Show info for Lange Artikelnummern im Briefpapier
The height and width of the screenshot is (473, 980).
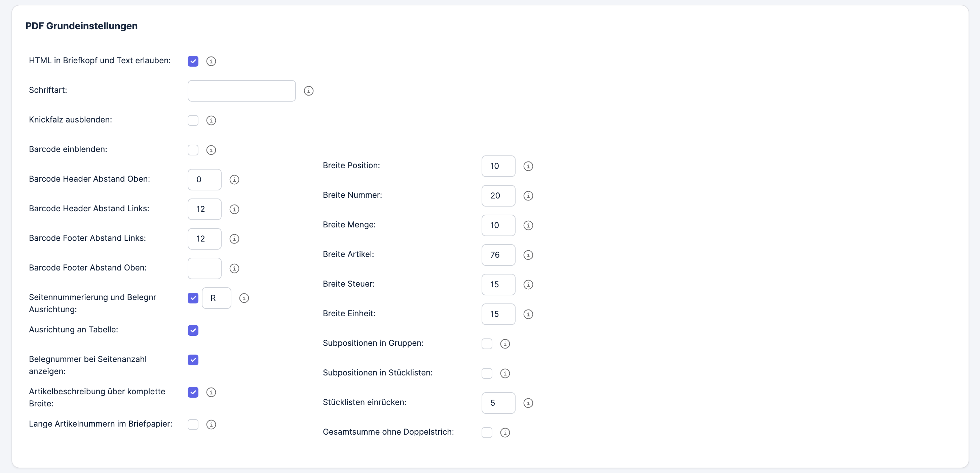211,424
